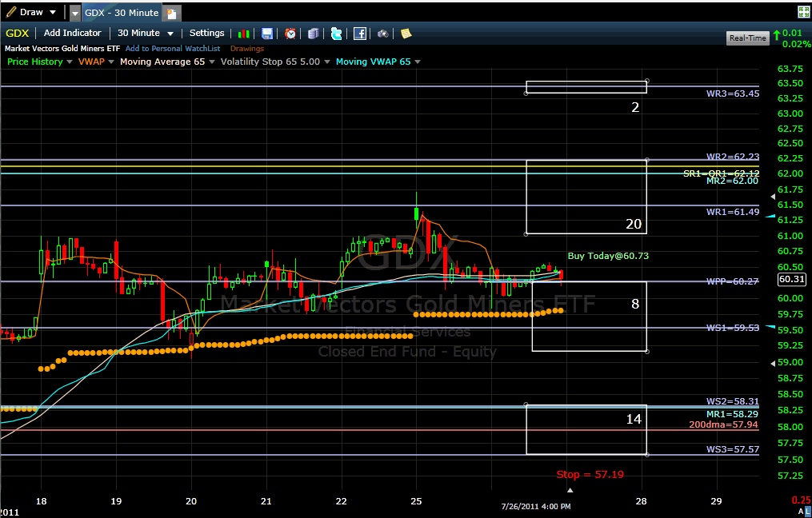This screenshot has width=812, height=518.
Task: Click the WS2=58.31 support label
Action: 733,401
